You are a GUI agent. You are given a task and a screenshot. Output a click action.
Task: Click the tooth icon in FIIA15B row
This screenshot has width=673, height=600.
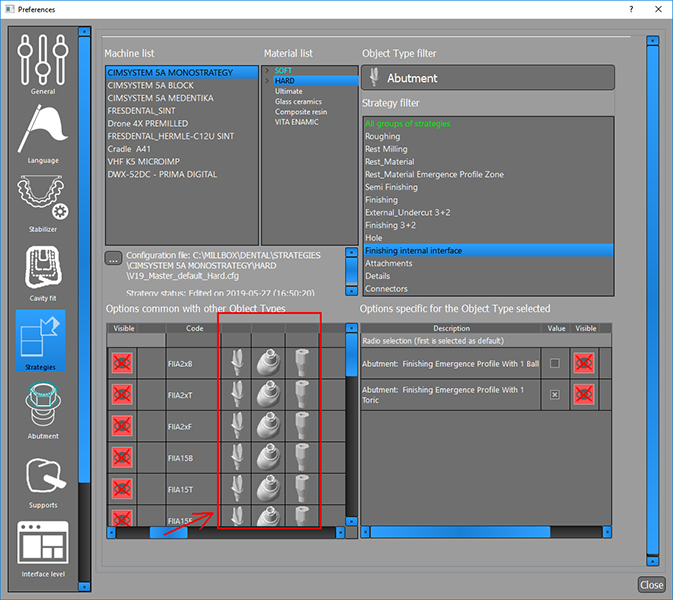pyautogui.click(x=236, y=458)
